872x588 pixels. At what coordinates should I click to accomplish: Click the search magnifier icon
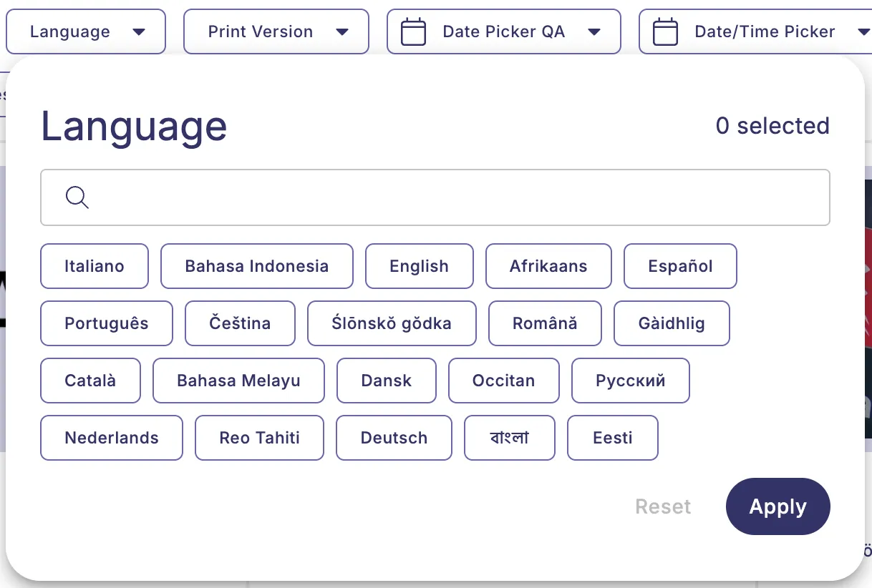point(77,197)
